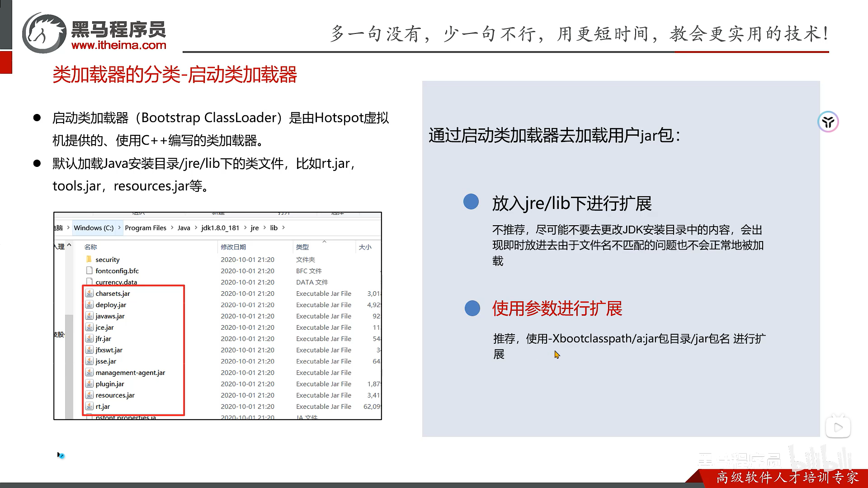The width and height of the screenshot is (868, 488).
Task: Select the Java breadcrumb segment
Action: (x=184, y=228)
